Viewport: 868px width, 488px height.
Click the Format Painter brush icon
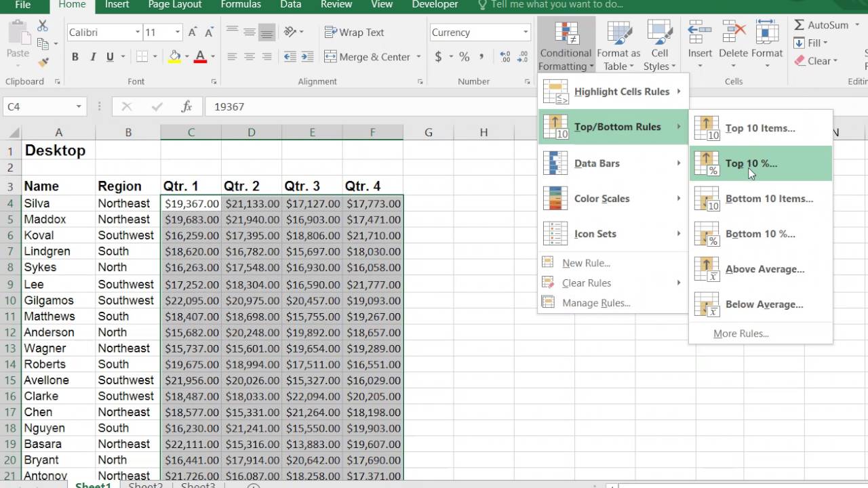point(44,62)
